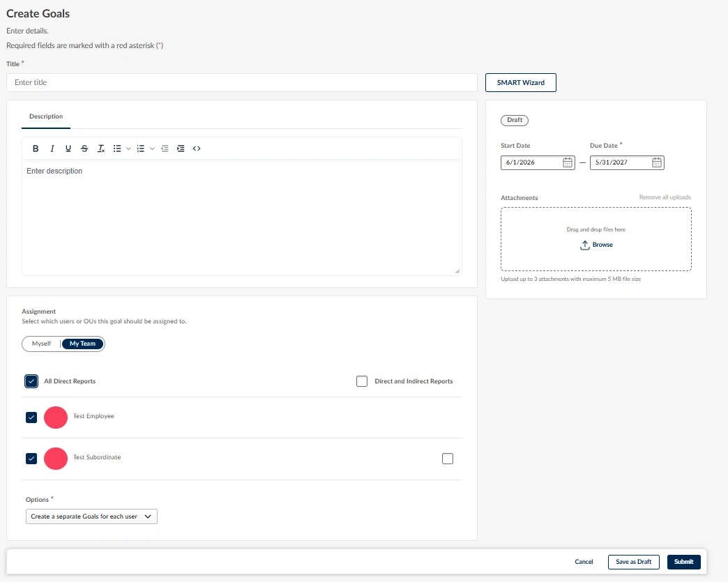Click the All Direct Reports label
728x582 pixels.
[70, 381]
